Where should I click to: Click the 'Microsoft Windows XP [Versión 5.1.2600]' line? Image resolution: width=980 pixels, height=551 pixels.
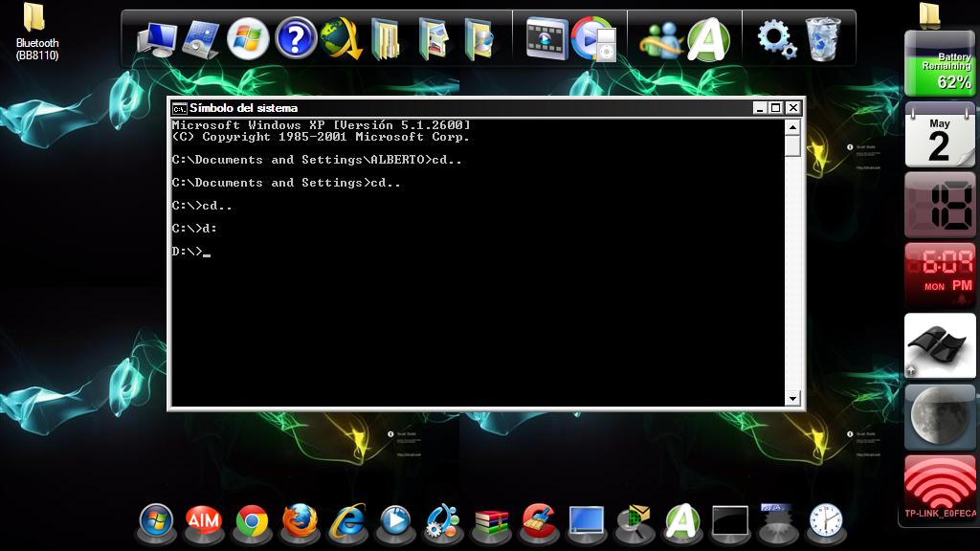point(322,125)
